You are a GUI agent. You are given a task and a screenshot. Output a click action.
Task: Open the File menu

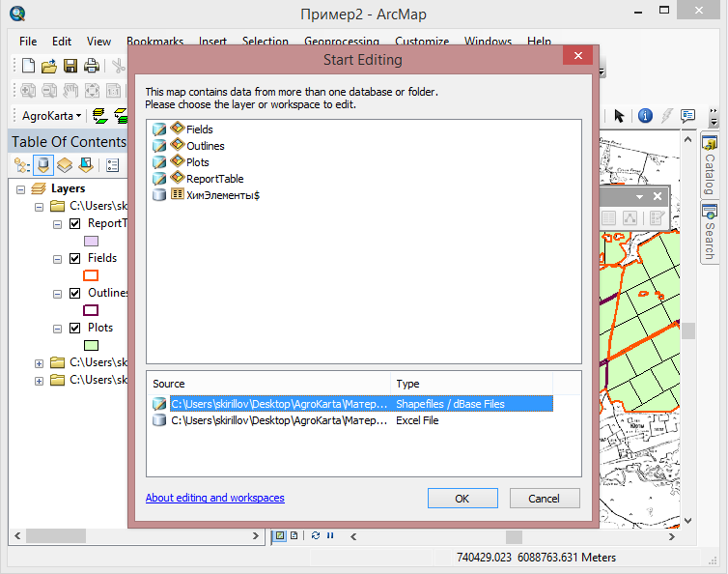tap(28, 42)
